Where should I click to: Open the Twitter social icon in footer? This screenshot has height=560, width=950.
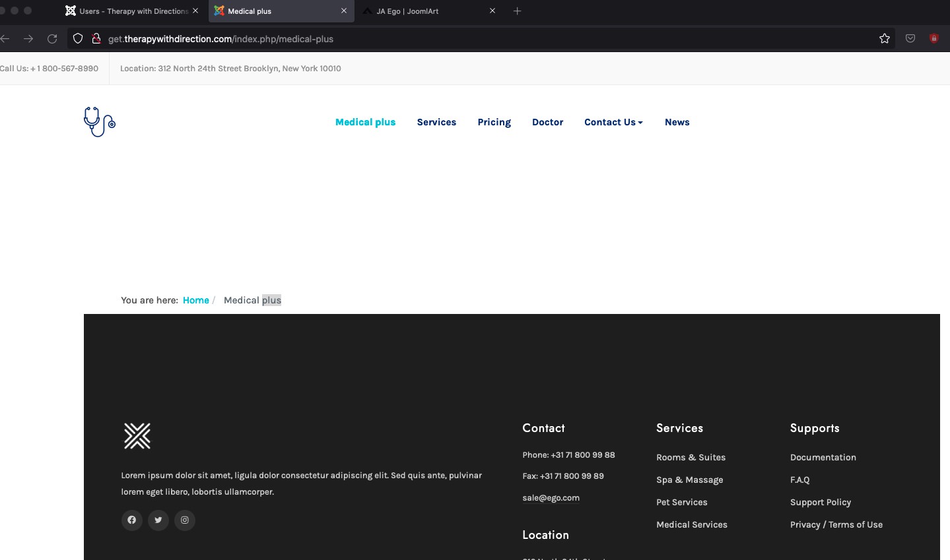(x=158, y=520)
